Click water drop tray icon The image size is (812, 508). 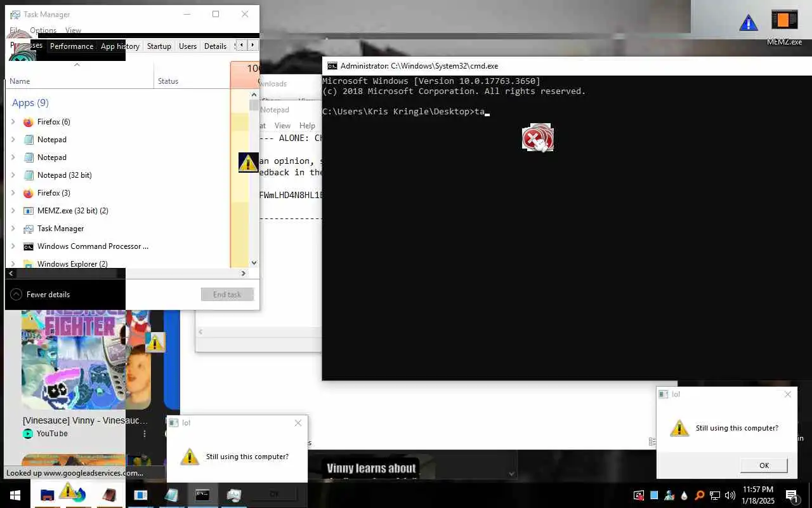point(684,495)
